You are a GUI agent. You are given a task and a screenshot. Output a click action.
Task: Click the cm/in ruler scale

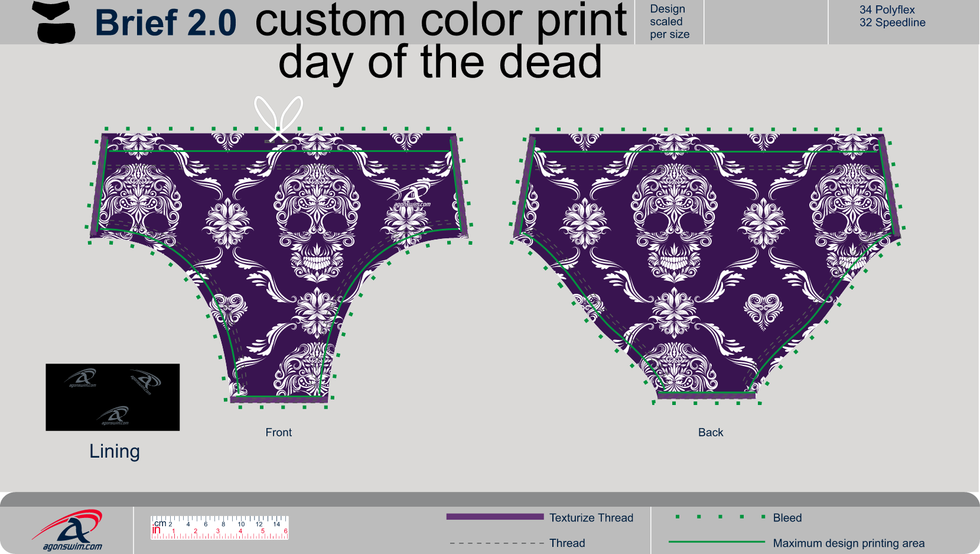(219, 527)
